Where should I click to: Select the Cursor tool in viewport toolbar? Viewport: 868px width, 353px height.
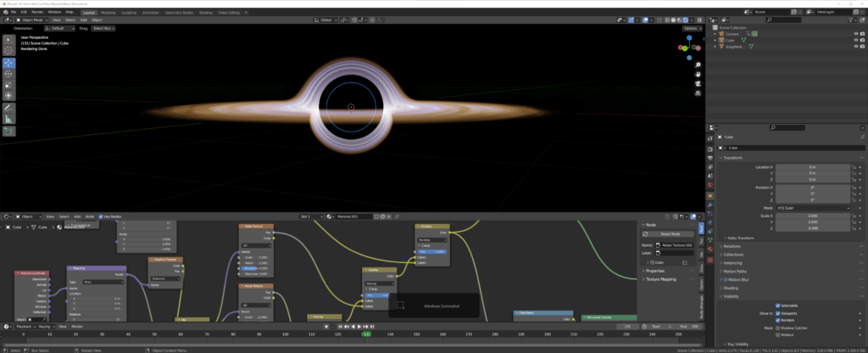coord(8,50)
